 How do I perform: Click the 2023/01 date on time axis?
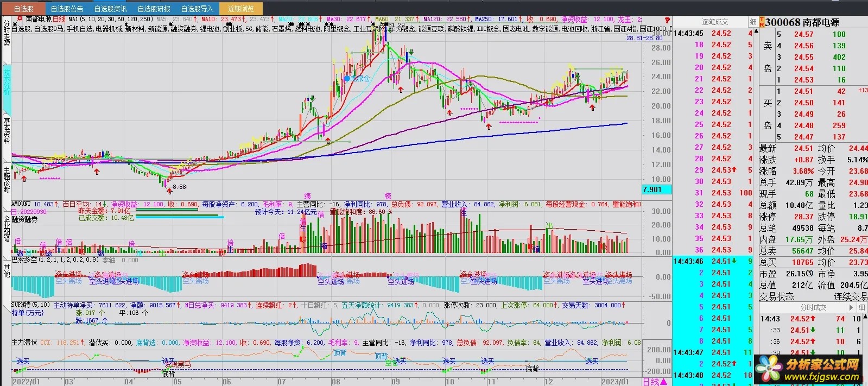[614, 382]
